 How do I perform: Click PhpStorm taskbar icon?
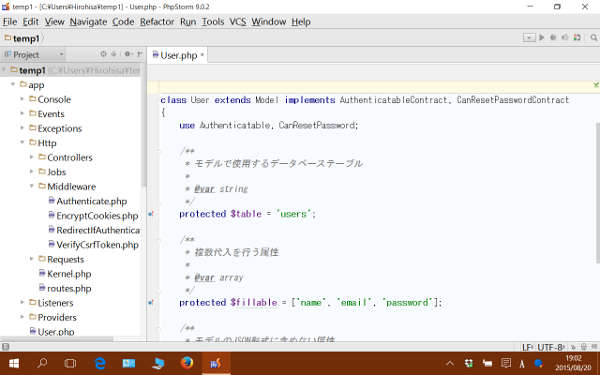(x=216, y=363)
